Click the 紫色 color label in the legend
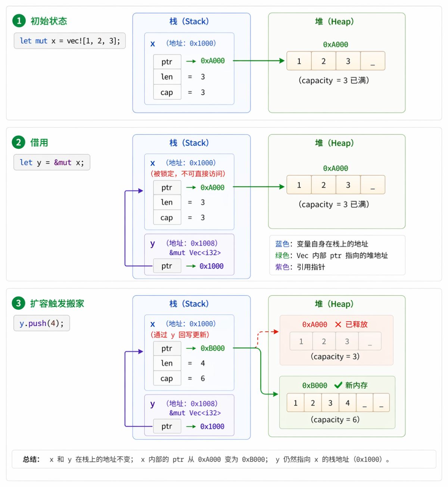 (x=282, y=267)
